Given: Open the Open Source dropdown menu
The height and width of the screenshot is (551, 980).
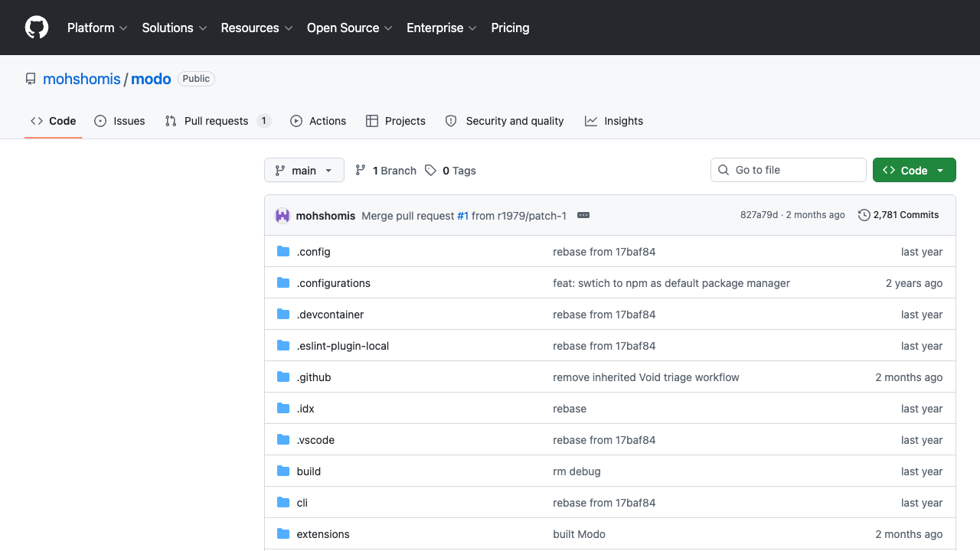Looking at the screenshot, I should (350, 28).
